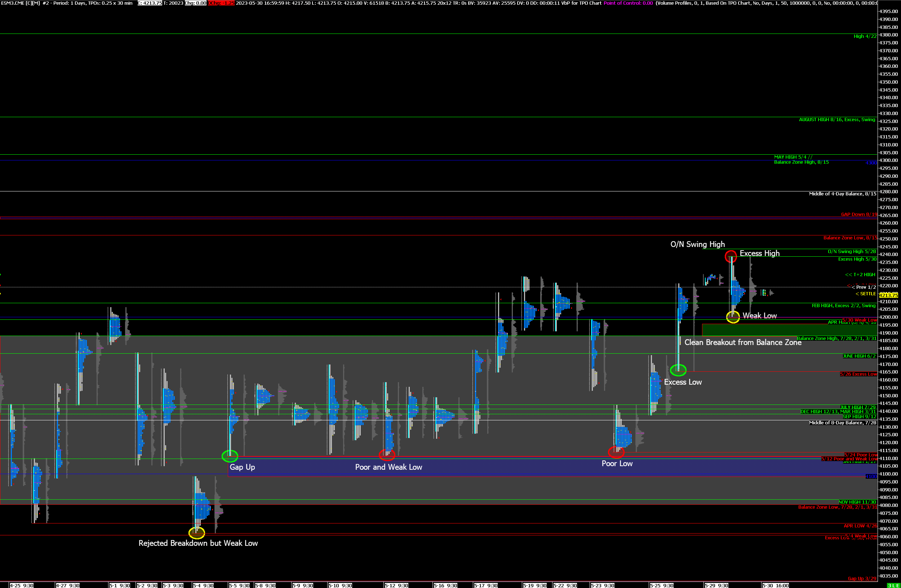901x588 pixels.
Task: Click the green circle marking Excess Low
Action: tap(678, 370)
